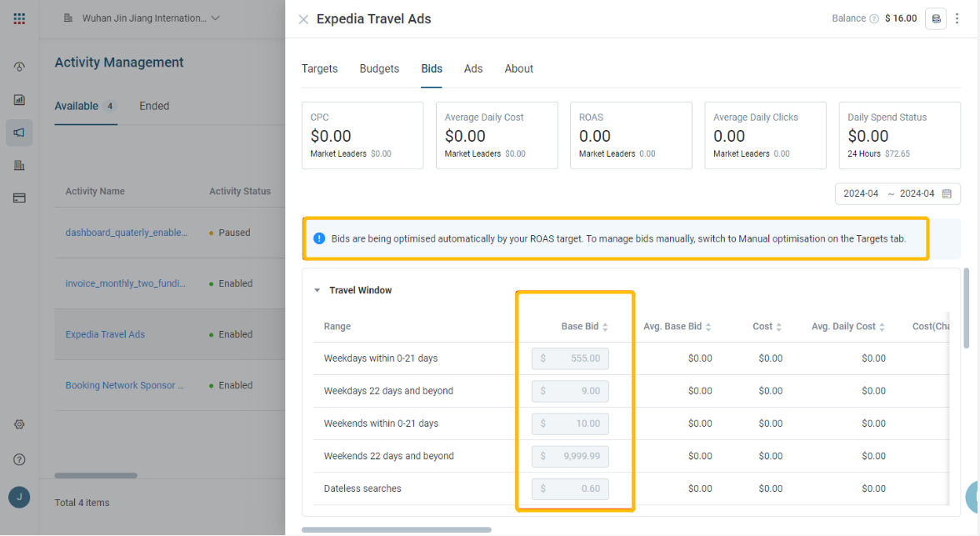Click the blue info icon in banner
The width and height of the screenshot is (980, 536).
tap(318, 238)
